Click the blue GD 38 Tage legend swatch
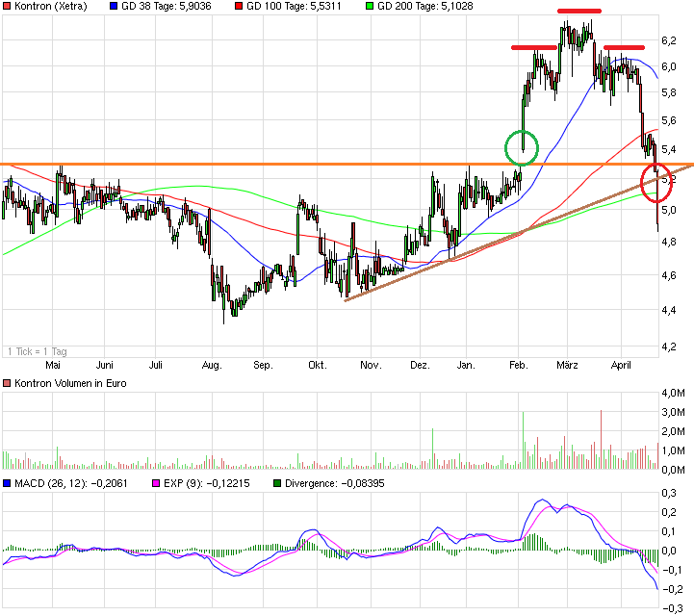 [x=114, y=6]
